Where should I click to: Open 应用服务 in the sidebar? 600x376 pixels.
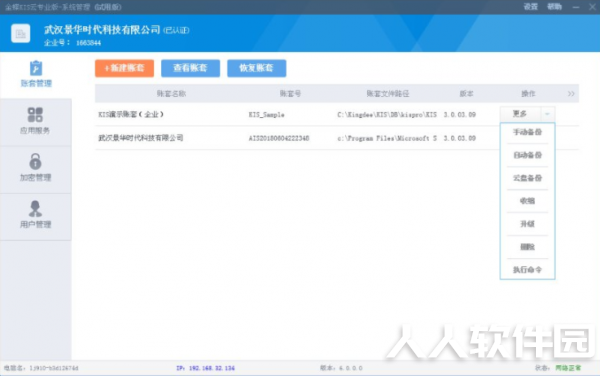(x=35, y=122)
